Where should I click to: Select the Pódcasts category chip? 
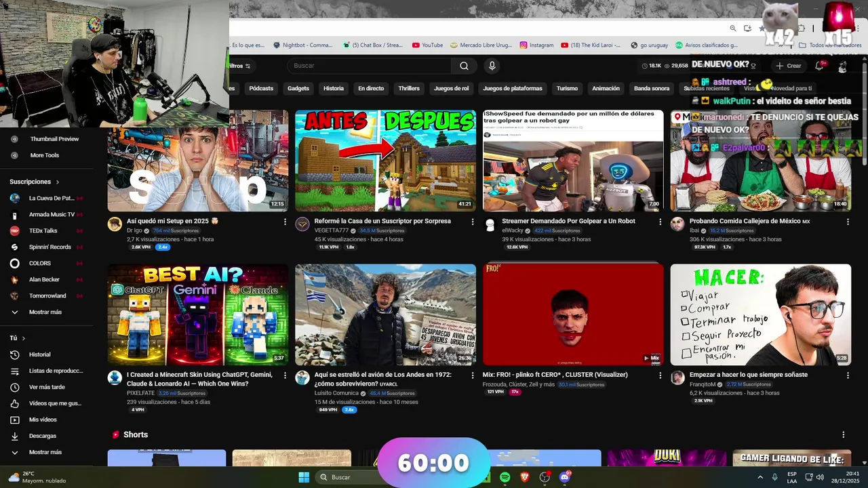[x=261, y=88]
